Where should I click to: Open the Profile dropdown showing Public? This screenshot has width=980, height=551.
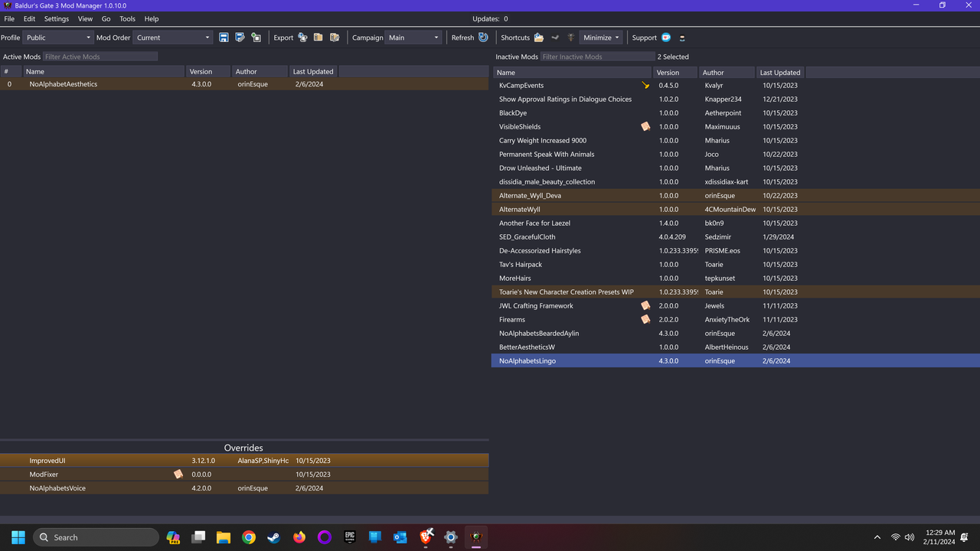[x=57, y=37]
